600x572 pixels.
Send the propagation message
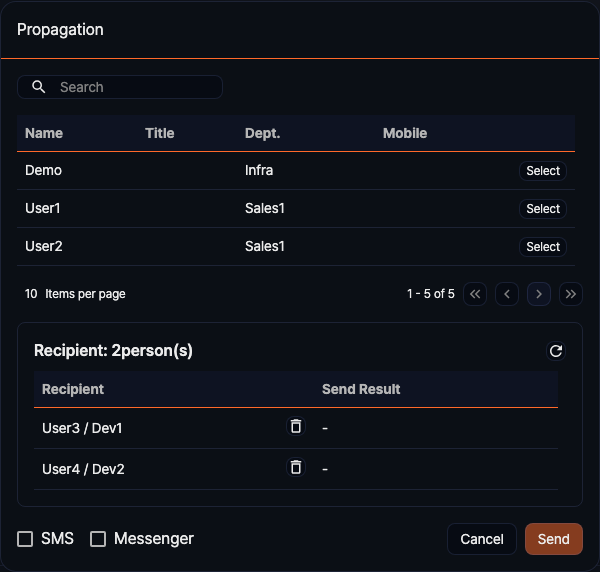pos(553,539)
